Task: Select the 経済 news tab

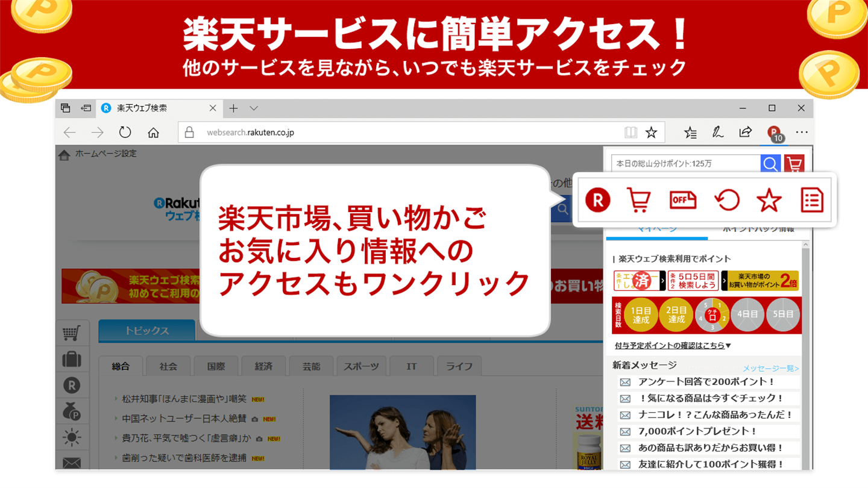Action: point(263,366)
